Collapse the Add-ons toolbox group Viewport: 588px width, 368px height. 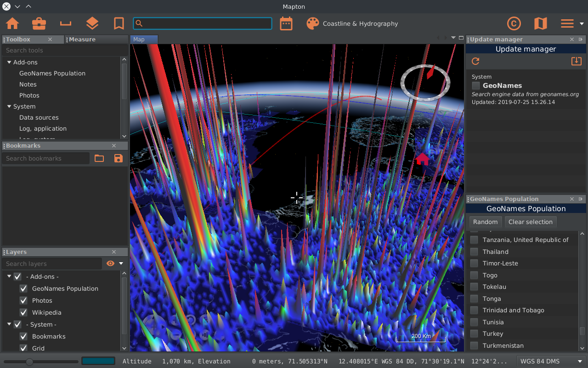point(9,62)
